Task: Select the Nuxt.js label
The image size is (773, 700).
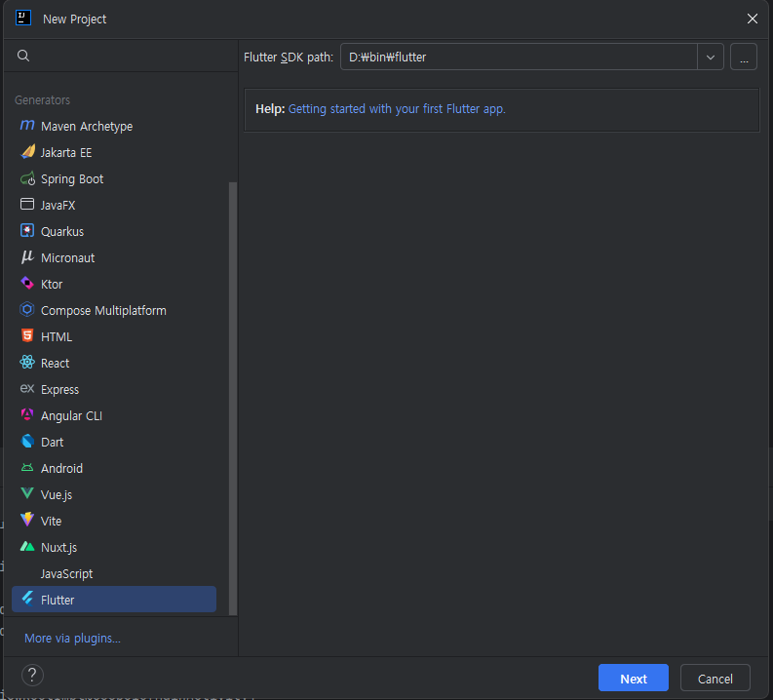Action: coord(58,548)
